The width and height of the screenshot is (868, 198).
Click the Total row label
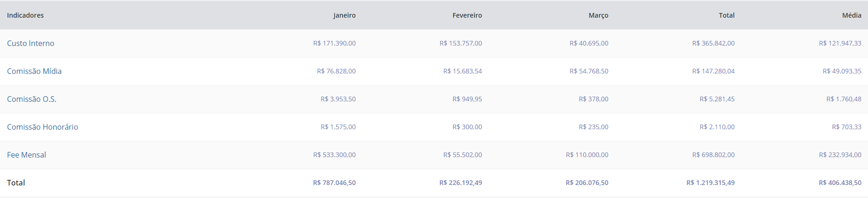(x=16, y=183)
